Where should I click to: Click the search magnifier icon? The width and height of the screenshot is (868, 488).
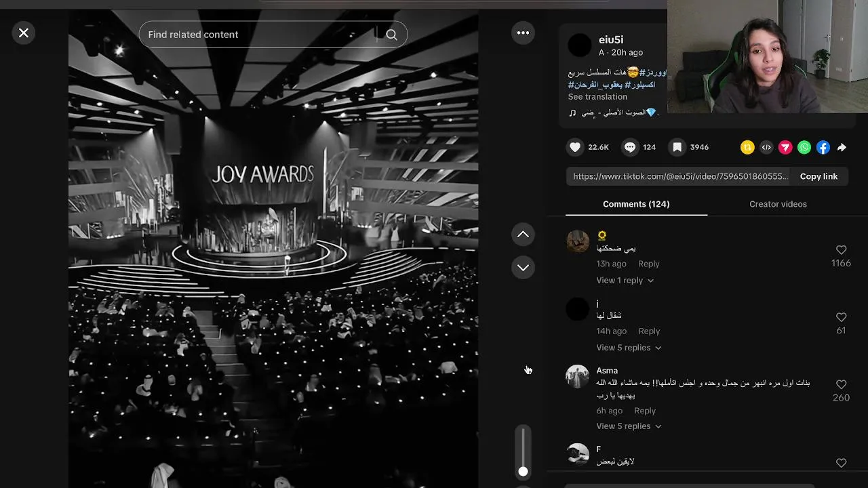tap(391, 35)
